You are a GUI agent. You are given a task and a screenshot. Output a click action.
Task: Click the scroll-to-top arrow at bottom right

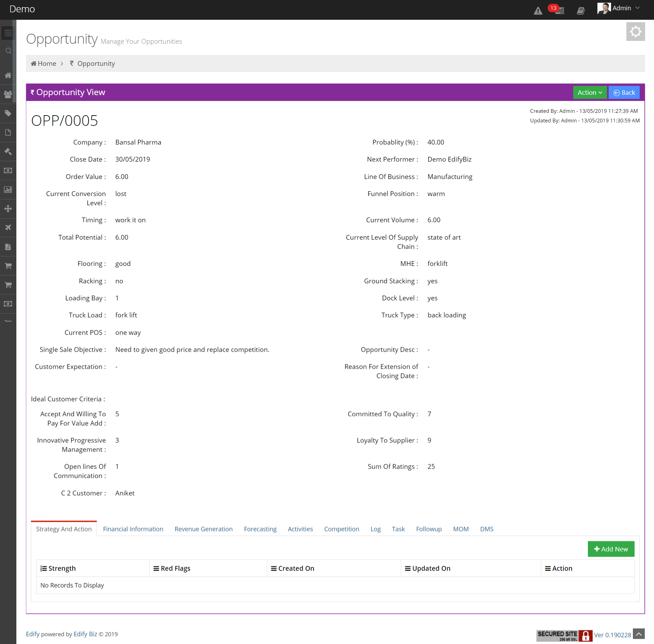click(x=639, y=634)
